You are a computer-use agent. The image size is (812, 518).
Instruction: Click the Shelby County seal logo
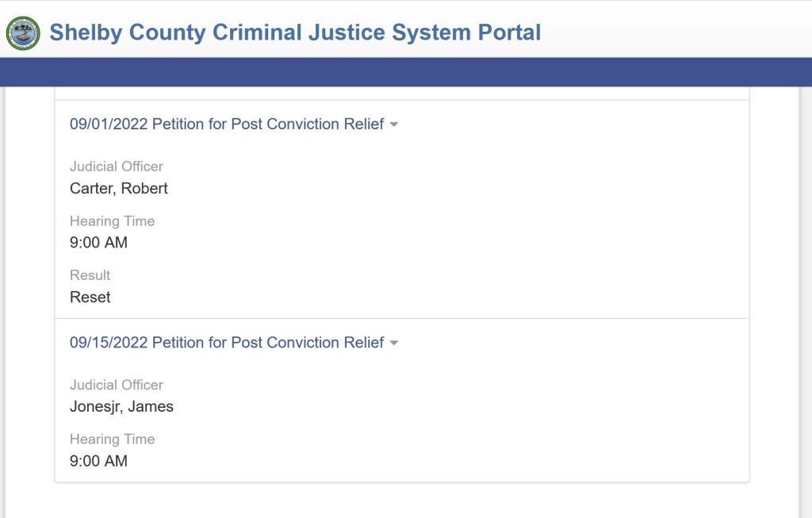[22, 33]
